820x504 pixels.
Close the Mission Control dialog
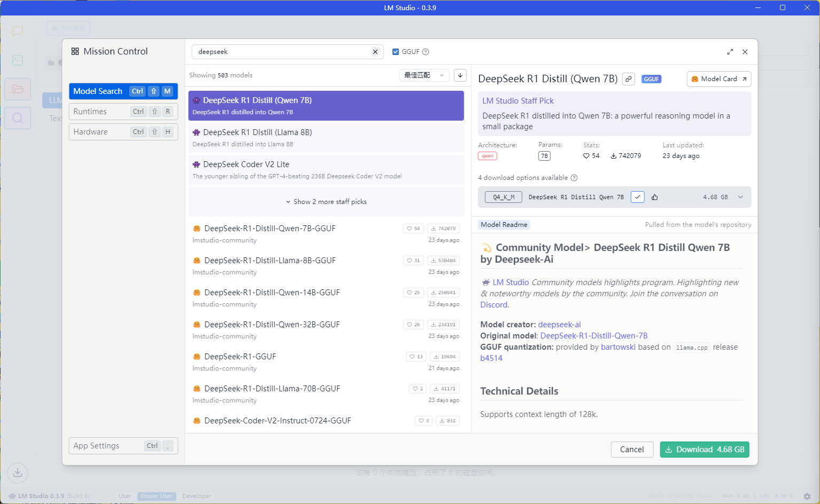(x=745, y=52)
